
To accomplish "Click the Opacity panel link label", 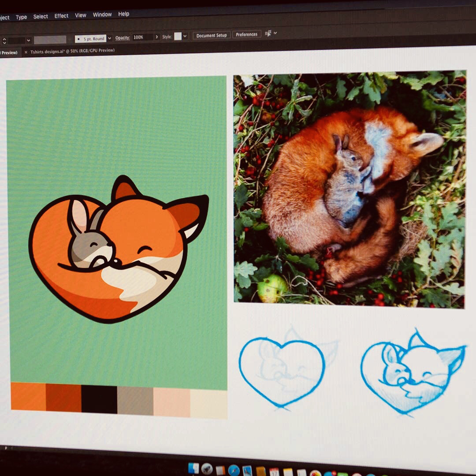I will pyautogui.click(x=123, y=38).
